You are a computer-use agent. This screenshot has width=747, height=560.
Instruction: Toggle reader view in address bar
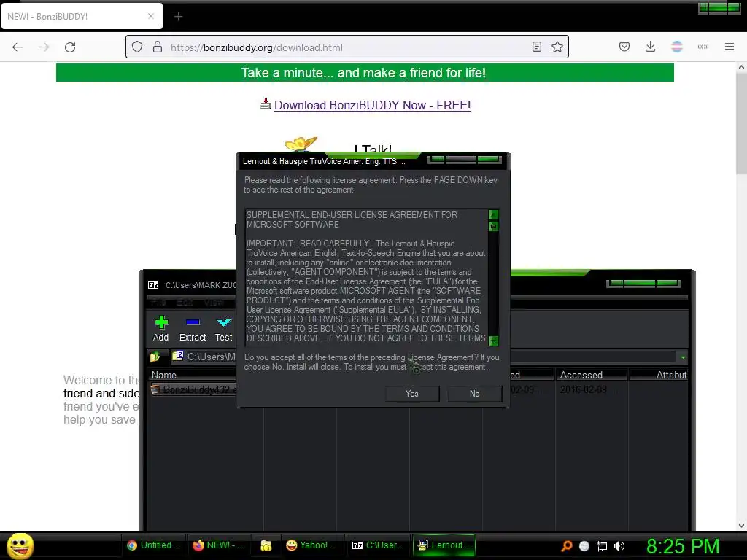[537, 47]
